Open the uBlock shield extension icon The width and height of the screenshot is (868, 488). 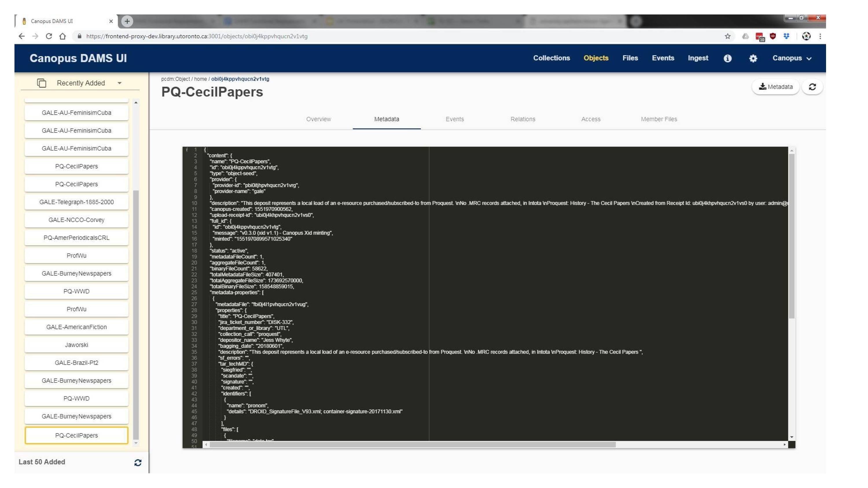[x=773, y=36]
